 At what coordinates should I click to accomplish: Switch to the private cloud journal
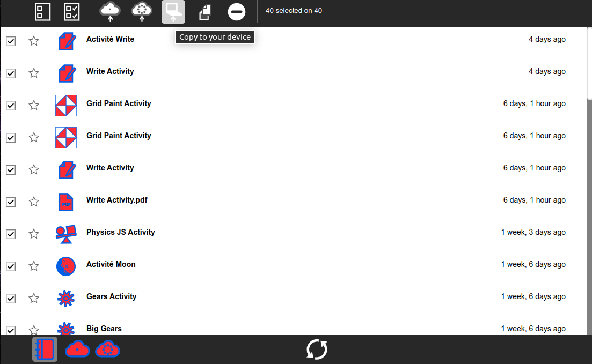point(77,350)
